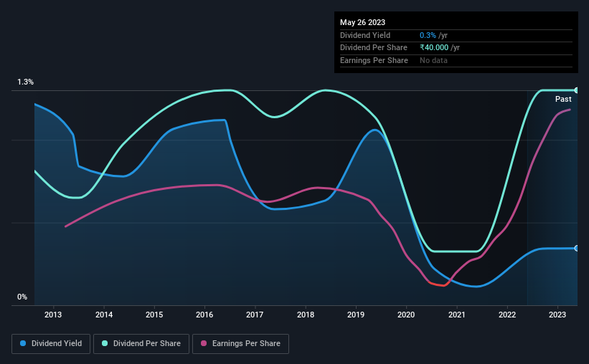
Task: Toggle the Earnings Per Share legend button
Action: (x=240, y=344)
